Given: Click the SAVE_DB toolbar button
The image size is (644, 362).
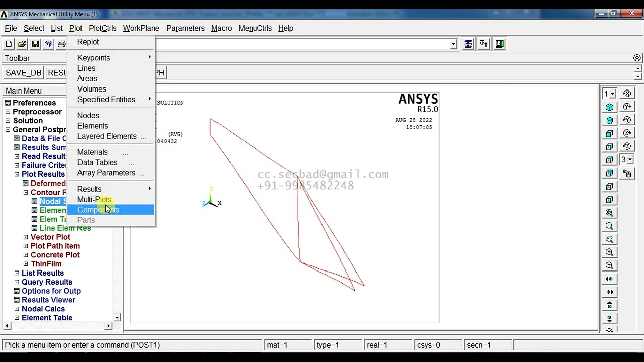Looking at the screenshot, I should pos(23,73).
